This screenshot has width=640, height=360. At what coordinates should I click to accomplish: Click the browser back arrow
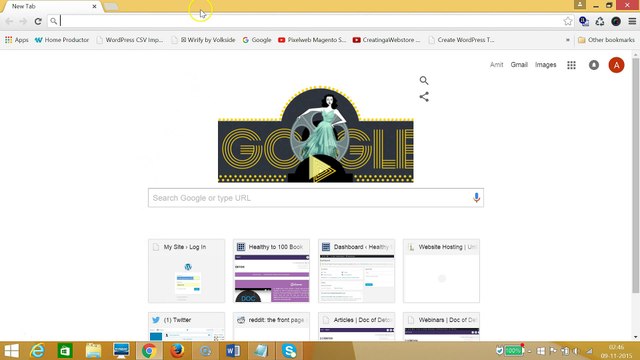pos(9,21)
